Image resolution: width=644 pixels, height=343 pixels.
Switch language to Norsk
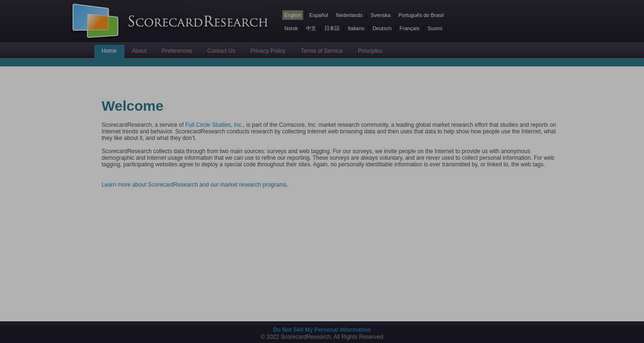[291, 28]
